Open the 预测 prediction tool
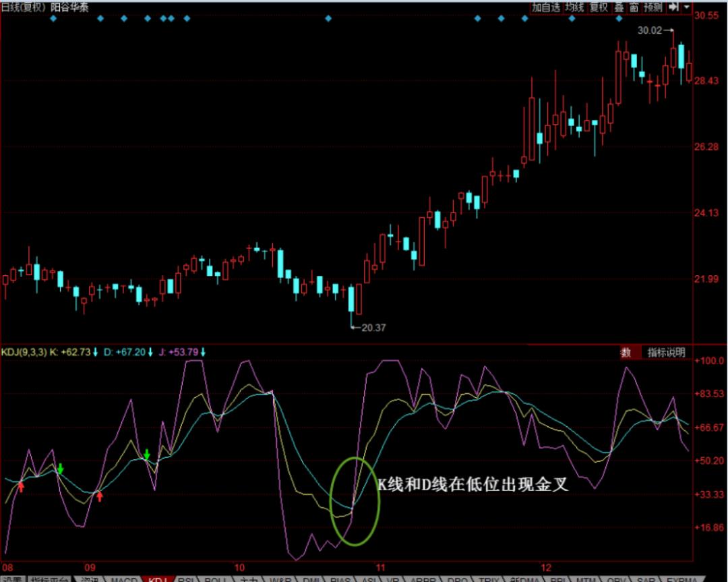 coord(653,7)
